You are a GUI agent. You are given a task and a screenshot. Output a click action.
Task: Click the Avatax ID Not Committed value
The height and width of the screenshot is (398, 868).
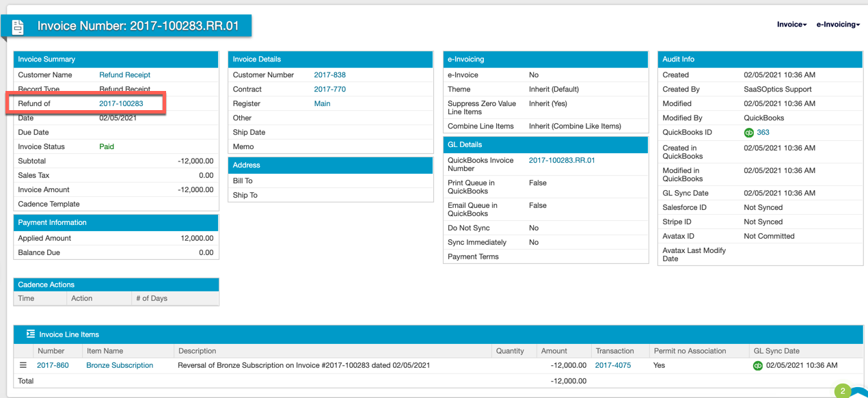click(769, 237)
